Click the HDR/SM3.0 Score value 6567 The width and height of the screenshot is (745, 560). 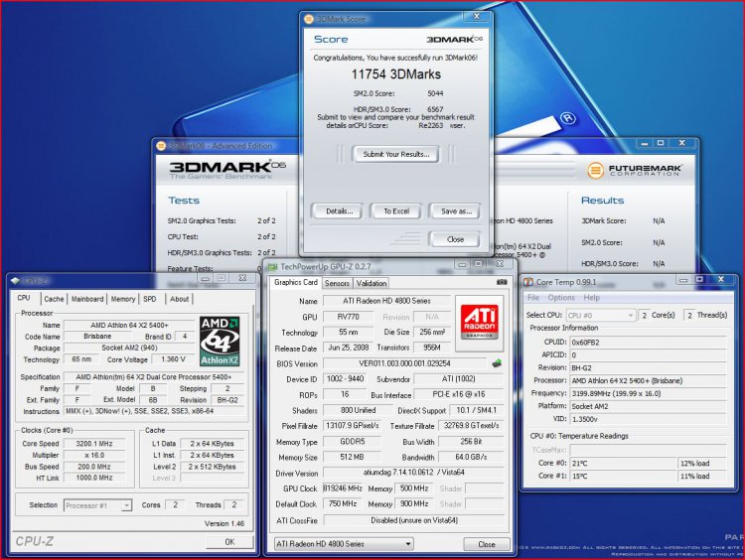point(435,109)
